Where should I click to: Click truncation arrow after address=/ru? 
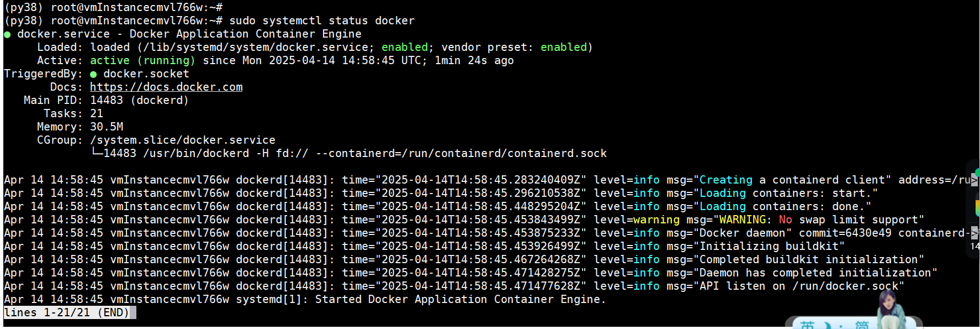coord(974,180)
